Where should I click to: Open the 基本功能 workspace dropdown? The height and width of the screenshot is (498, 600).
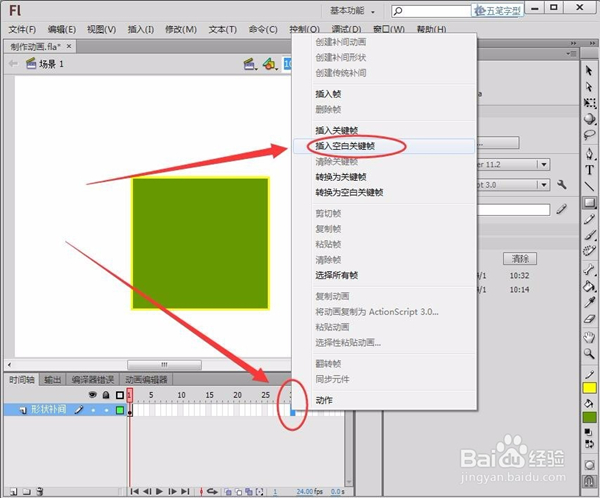[352, 11]
